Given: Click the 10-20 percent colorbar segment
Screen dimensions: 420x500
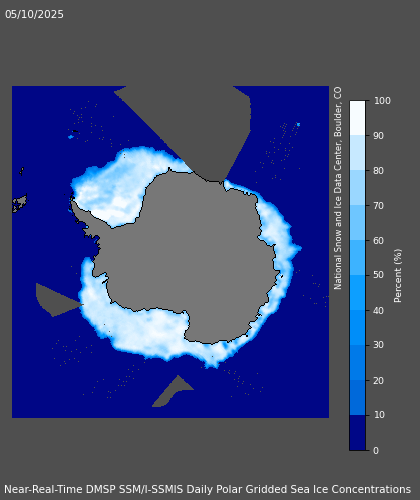Looking at the screenshot, I should 357,398.
